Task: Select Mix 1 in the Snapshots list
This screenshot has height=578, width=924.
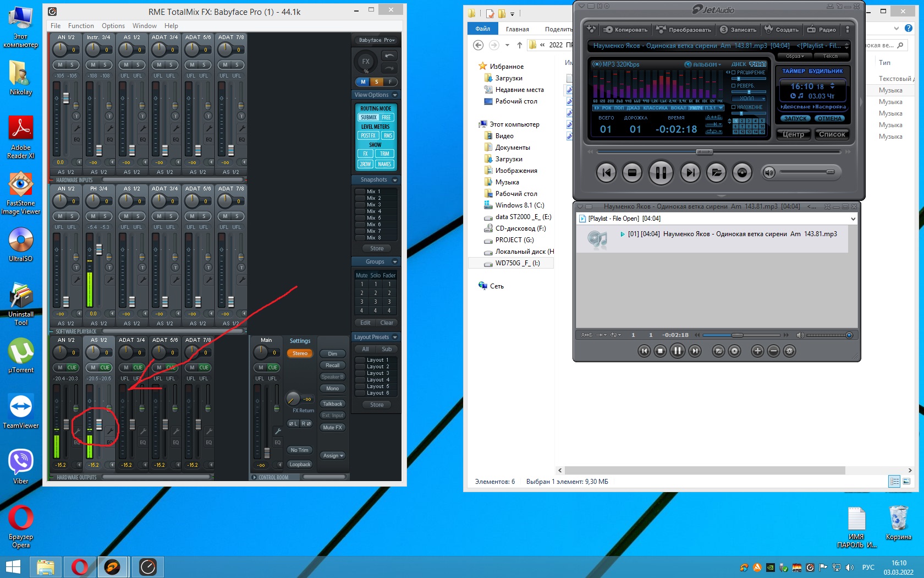Action: (x=376, y=192)
